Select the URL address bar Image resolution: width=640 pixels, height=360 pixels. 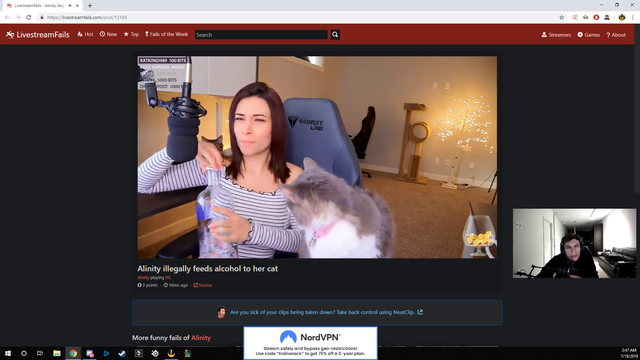(298, 17)
